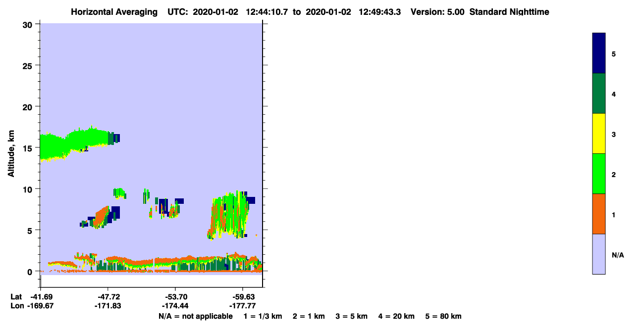
Task: Click 'Standard Nighttime' text
Action: tap(509, 12)
